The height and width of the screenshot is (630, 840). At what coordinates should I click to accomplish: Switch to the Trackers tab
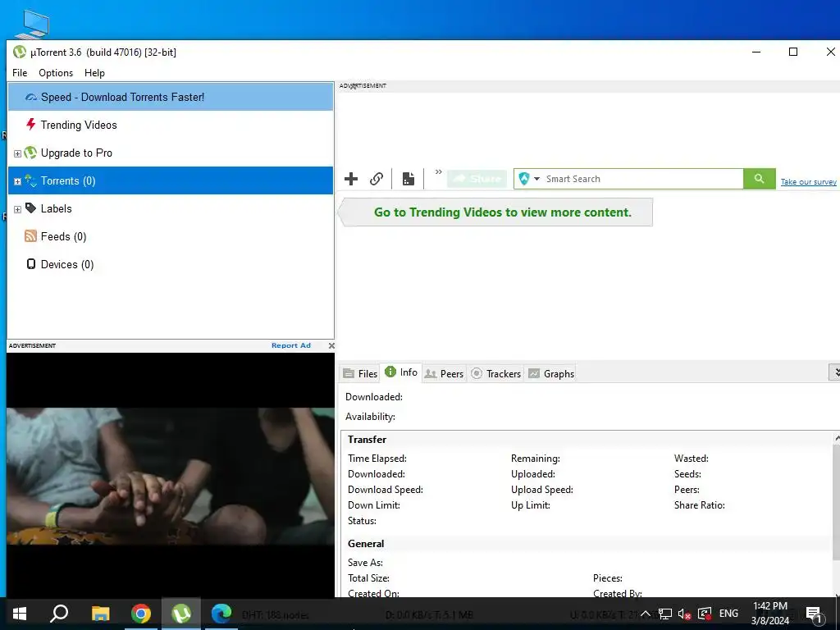pyautogui.click(x=496, y=373)
